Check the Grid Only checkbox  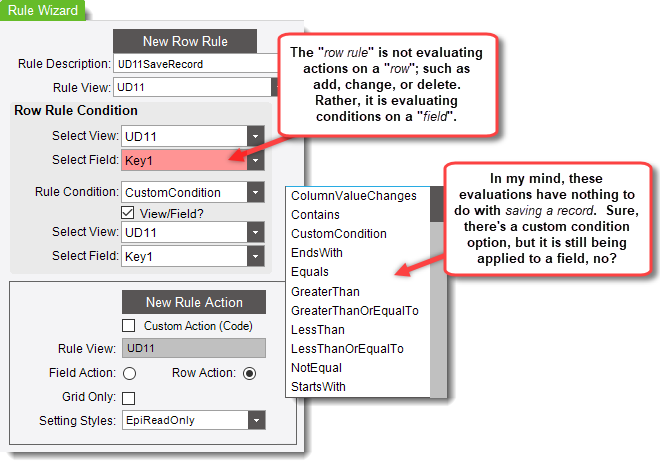click(x=128, y=398)
